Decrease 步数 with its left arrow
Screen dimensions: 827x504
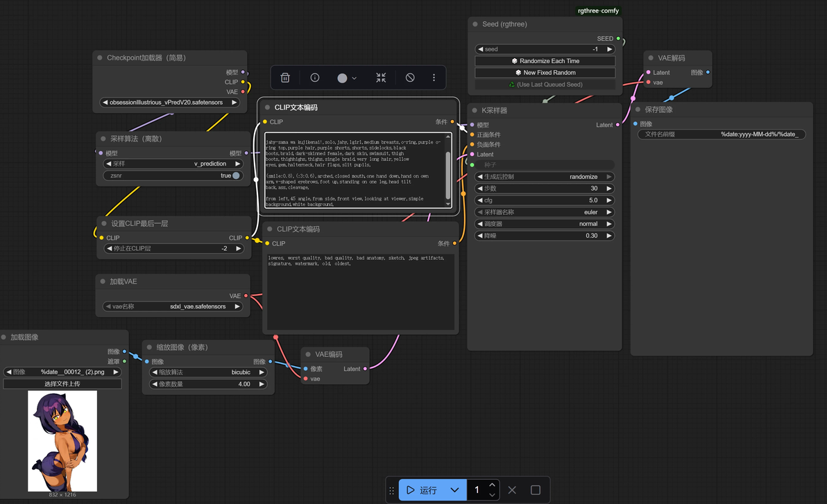480,188
